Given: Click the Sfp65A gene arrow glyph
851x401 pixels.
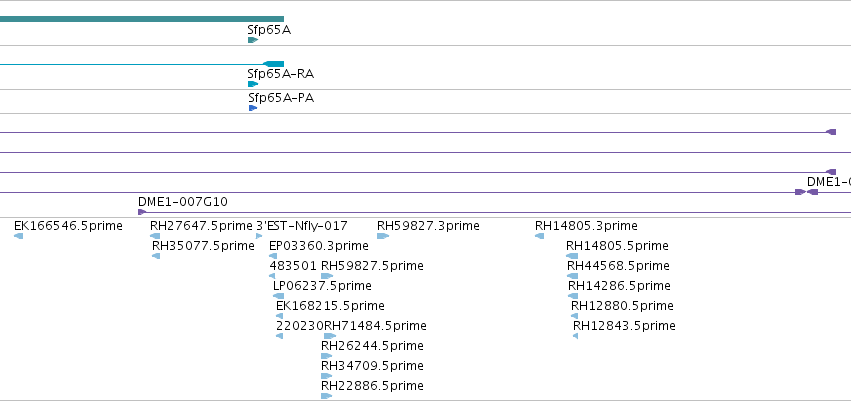Looking at the screenshot, I should (253, 40).
